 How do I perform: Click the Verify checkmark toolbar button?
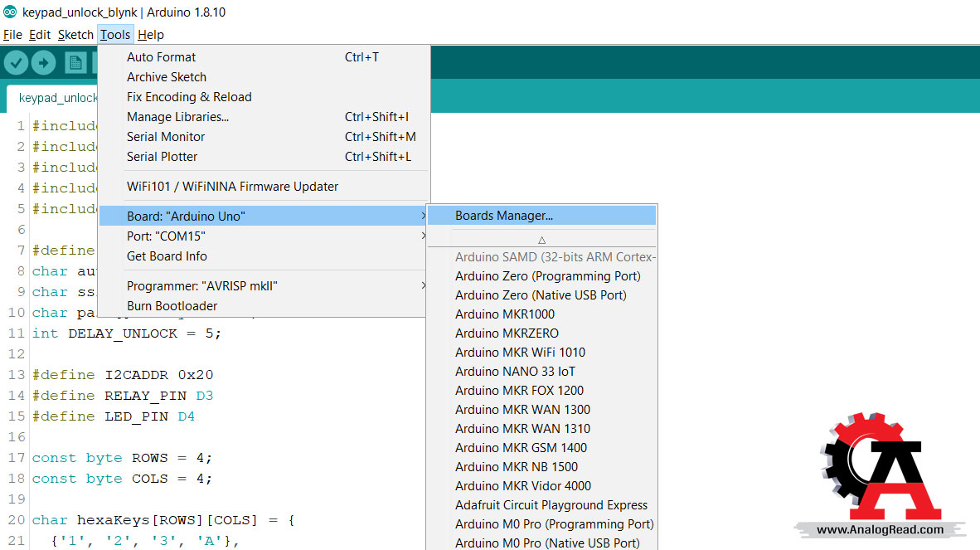17,62
